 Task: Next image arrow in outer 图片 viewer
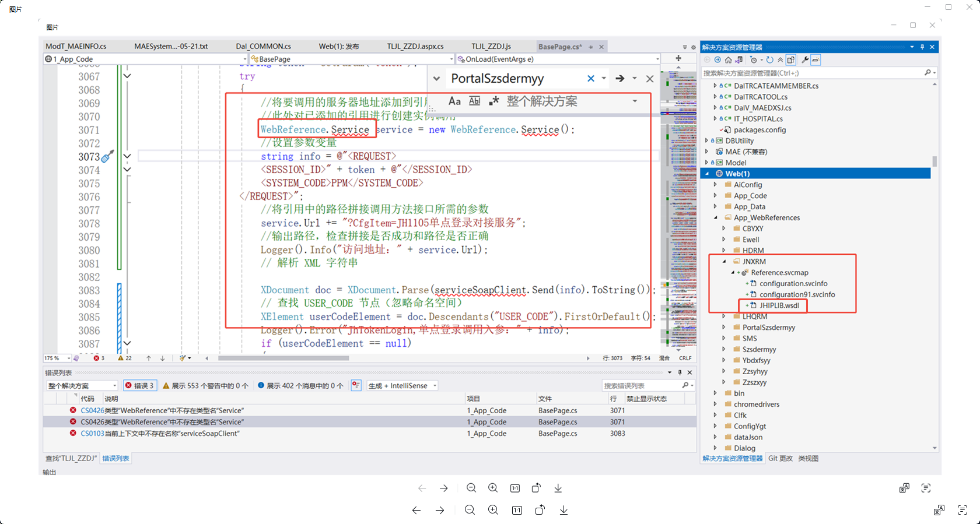click(440, 510)
